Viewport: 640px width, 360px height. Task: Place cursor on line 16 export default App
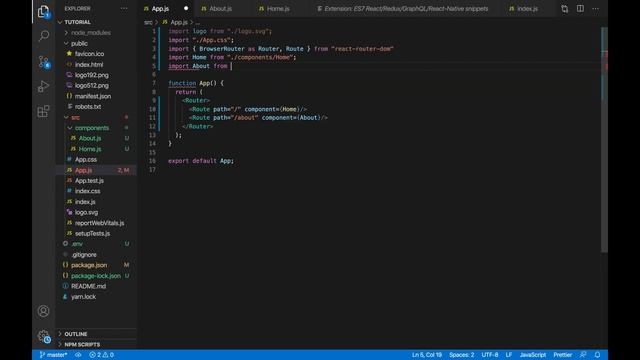pos(201,161)
